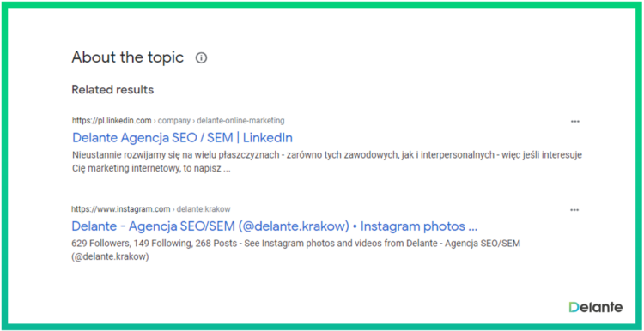
Task: Click the https://pl.linkedin.com URL text
Action: (112, 121)
